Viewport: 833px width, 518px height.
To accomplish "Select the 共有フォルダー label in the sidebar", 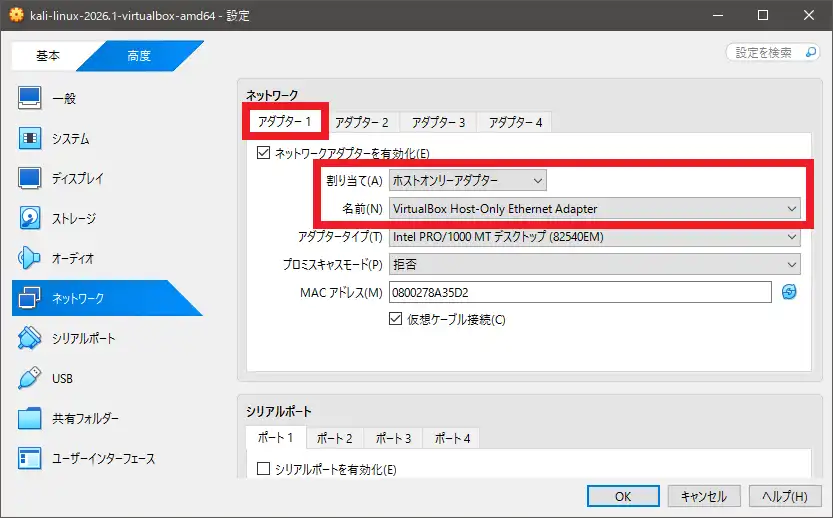I will 86,418.
